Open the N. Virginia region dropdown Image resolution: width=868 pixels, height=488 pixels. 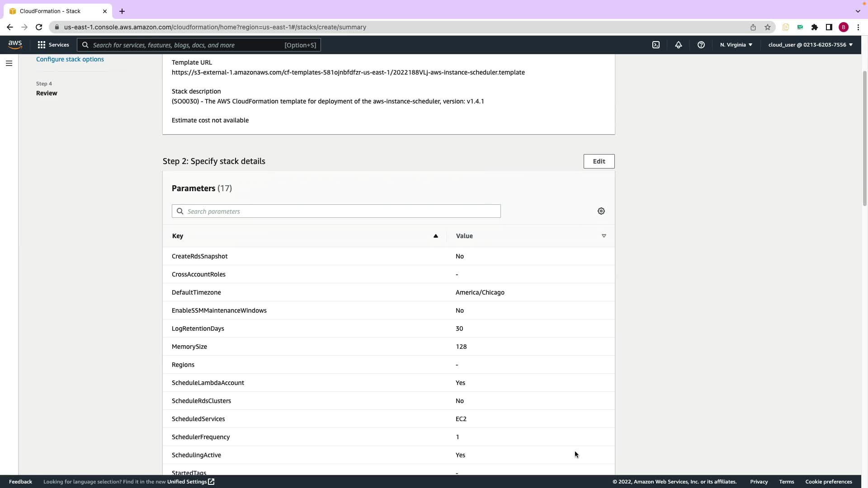point(736,45)
